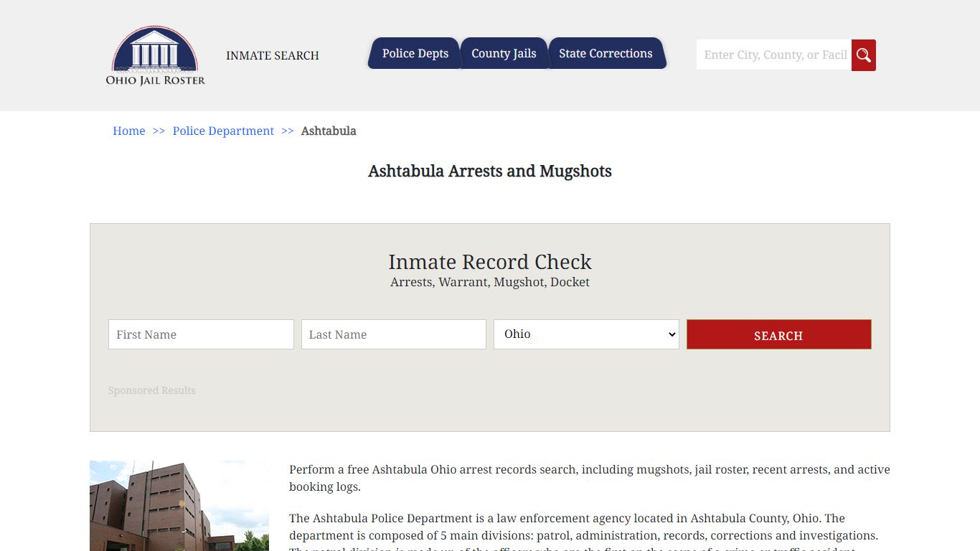Screen dimensions: 980x551
Task: Open the Police Department breadcrumb link
Action: [223, 131]
